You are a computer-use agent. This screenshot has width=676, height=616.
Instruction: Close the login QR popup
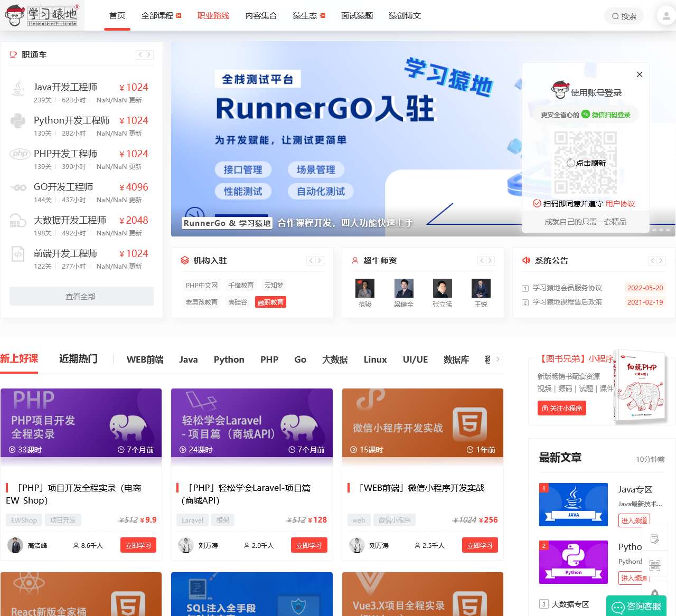coord(640,74)
